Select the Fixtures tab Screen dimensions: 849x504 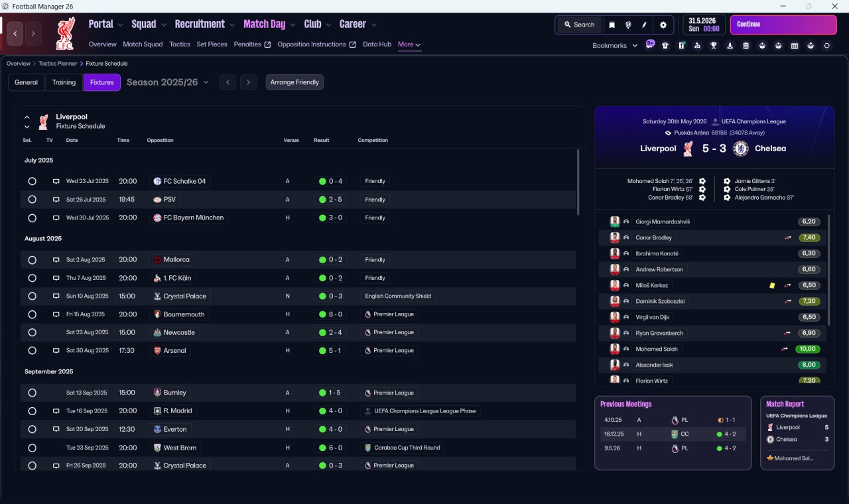pos(101,82)
